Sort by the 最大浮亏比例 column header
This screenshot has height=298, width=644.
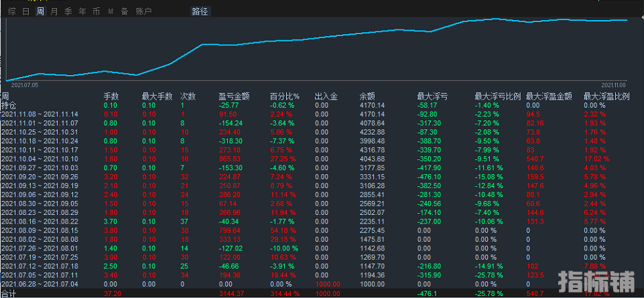tap(498, 96)
